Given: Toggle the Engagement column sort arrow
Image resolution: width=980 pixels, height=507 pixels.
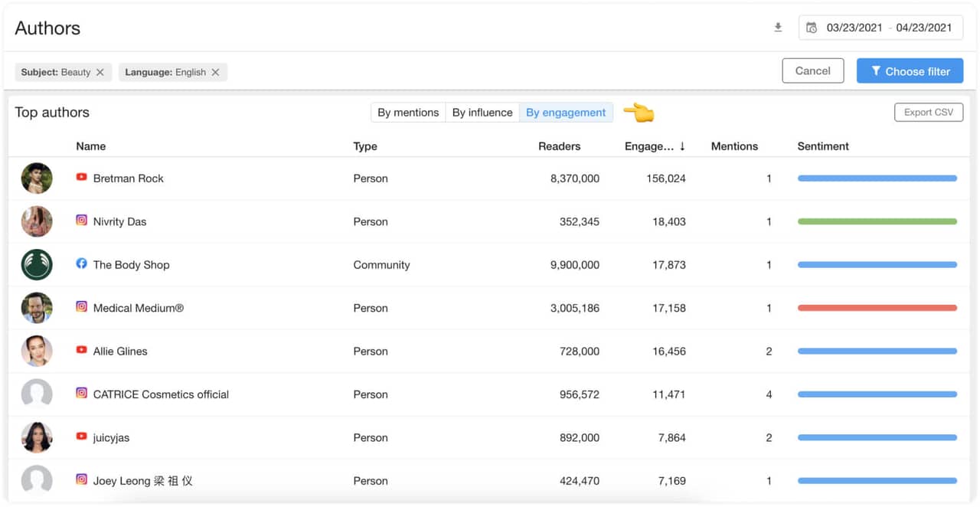Looking at the screenshot, I should [681, 146].
